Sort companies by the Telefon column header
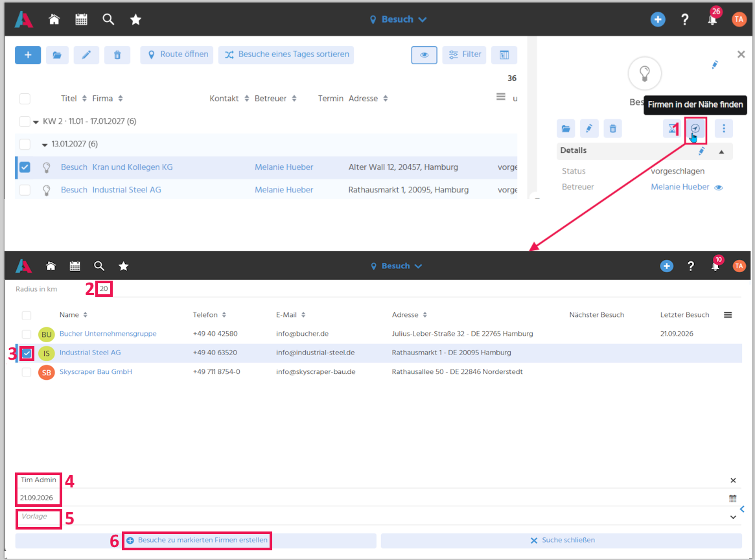 (x=209, y=315)
